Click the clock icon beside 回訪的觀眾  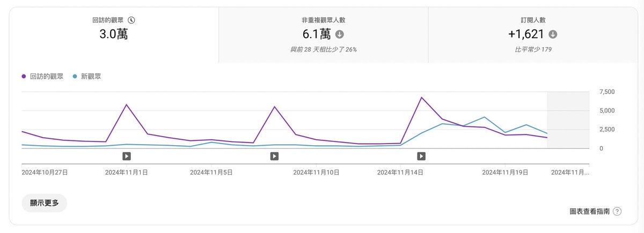point(132,20)
